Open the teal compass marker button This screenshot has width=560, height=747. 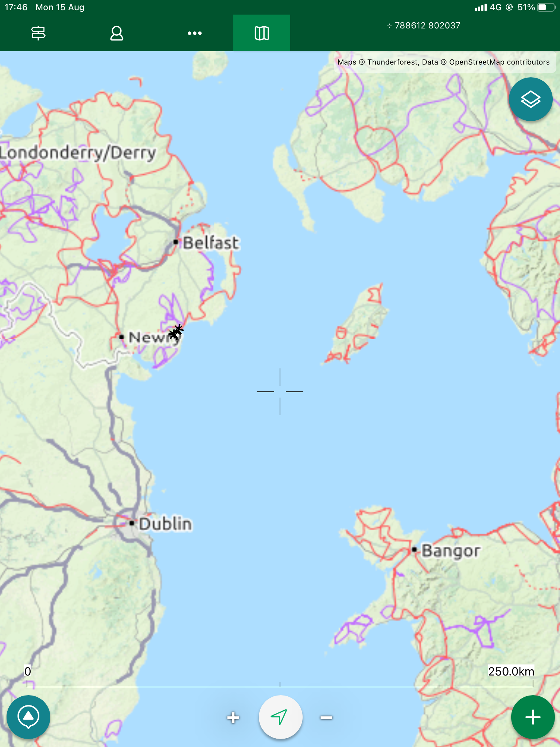click(28, 717)
